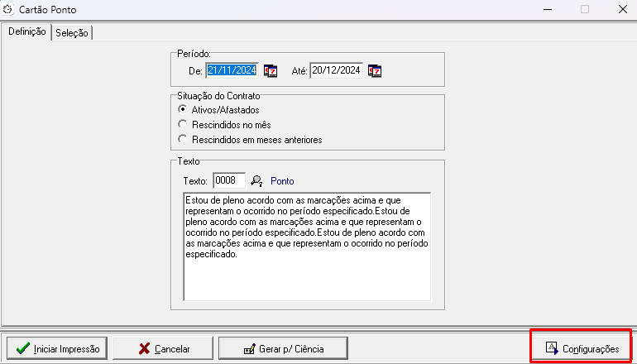Click the Gerar p/ Ciência button
This screenshot has height=364, width=637.
[x=283, y=348]
